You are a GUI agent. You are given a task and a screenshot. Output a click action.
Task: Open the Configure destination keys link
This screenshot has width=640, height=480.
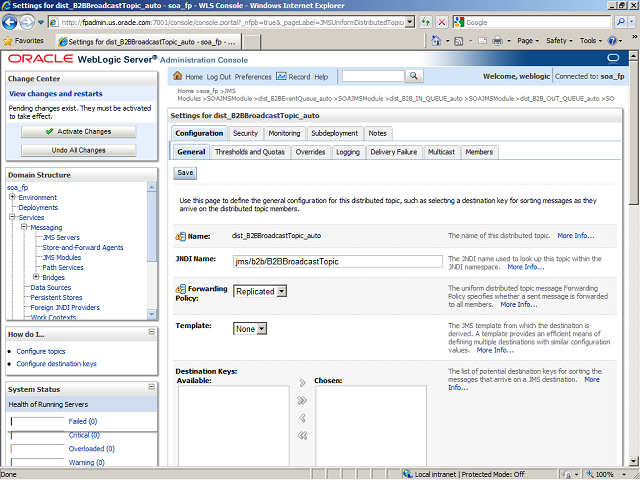point(56,363)
